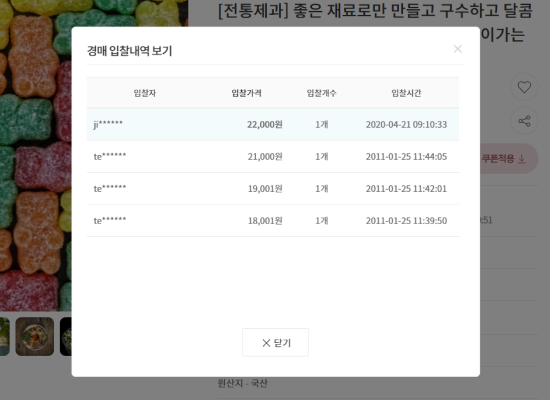Select the 21,000원 bid row
The width and height of the screenshot is (550, 400).
[x=273, y=156]
